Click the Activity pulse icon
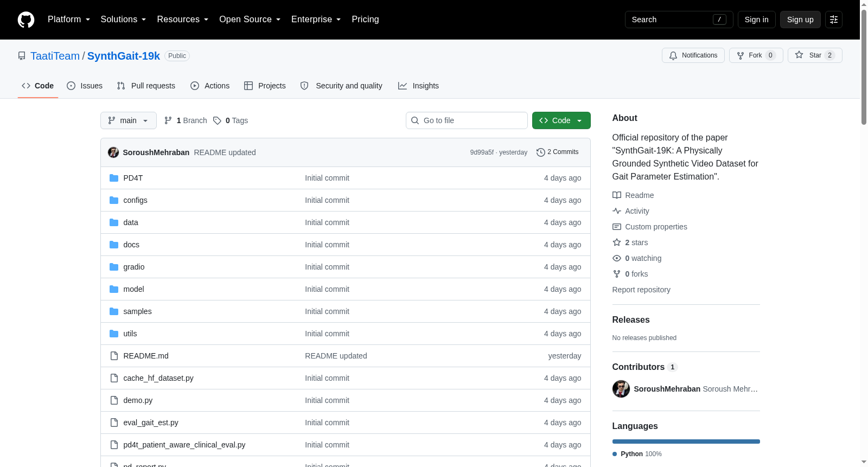This screenshot has width=868, height=467. [x=617, y=211]
